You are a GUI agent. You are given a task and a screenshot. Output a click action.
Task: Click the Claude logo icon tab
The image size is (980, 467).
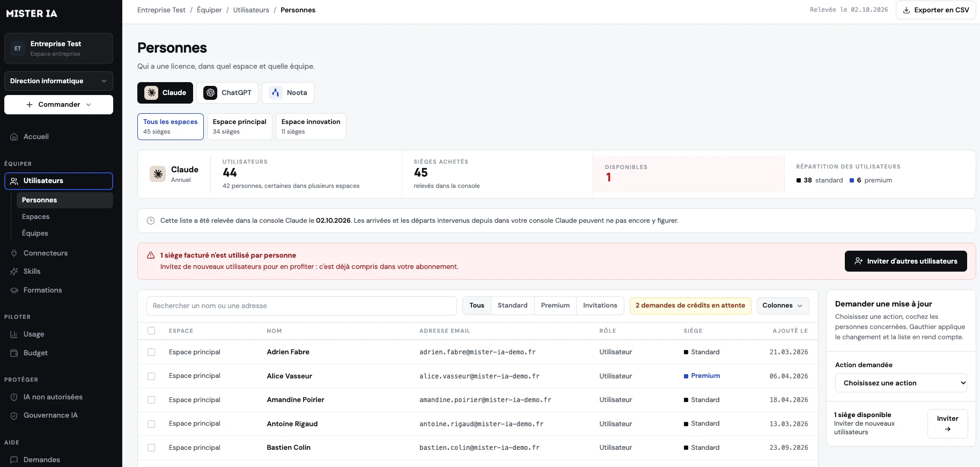click(x=151, y=93)
